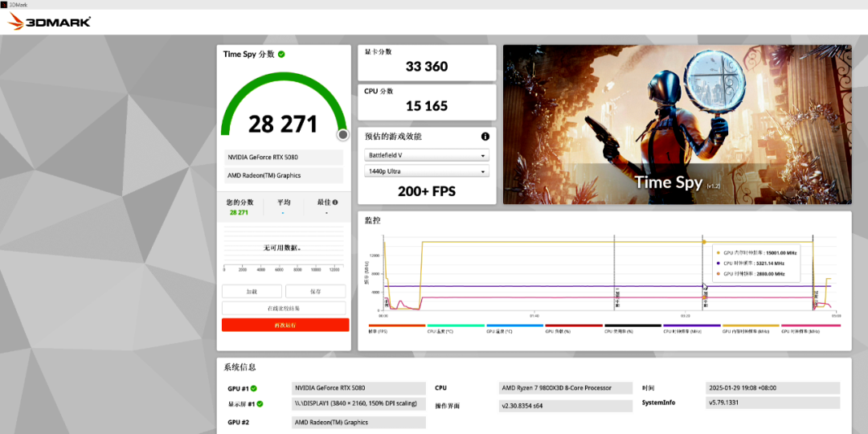This screenshot has height=434, width=868.
Task: Click the 3DMark logo in the header
Action: click(50, 22)
